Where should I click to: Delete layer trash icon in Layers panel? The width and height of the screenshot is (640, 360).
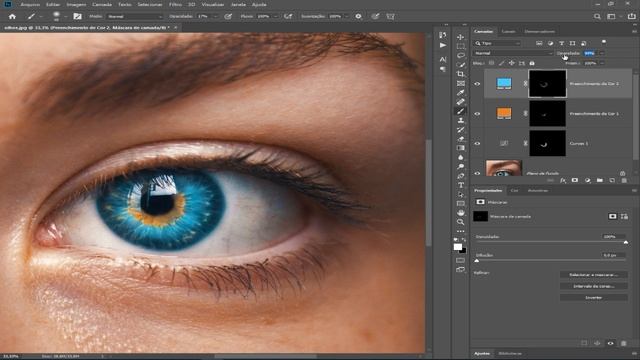point(624,180)
